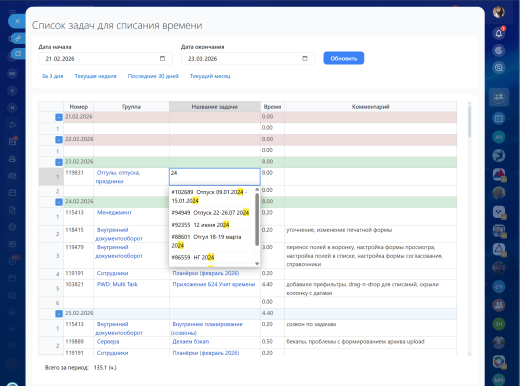Open task Делаем бэкап
The height and width of the screenshot is (386, 520).
pos(191,341)
